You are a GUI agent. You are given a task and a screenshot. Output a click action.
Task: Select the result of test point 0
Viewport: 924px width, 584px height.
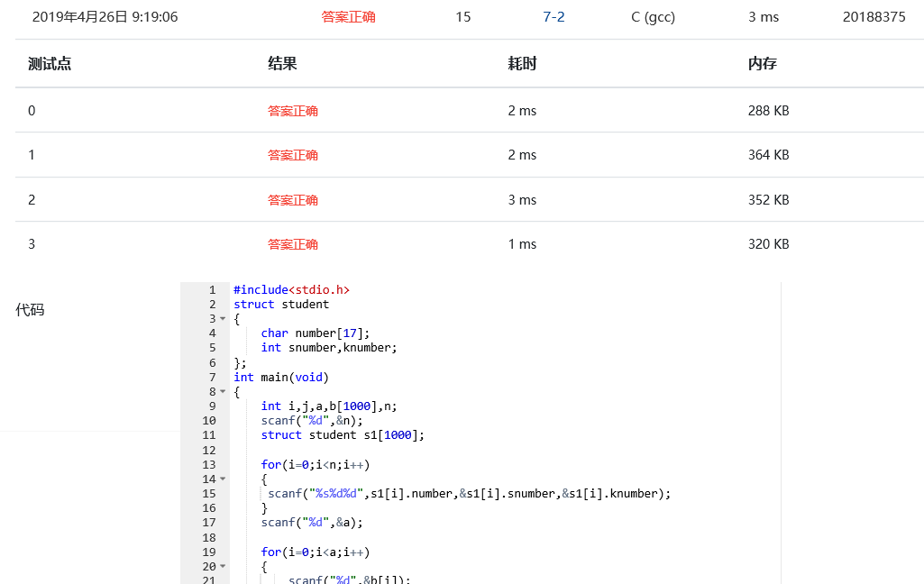point(292,111)
